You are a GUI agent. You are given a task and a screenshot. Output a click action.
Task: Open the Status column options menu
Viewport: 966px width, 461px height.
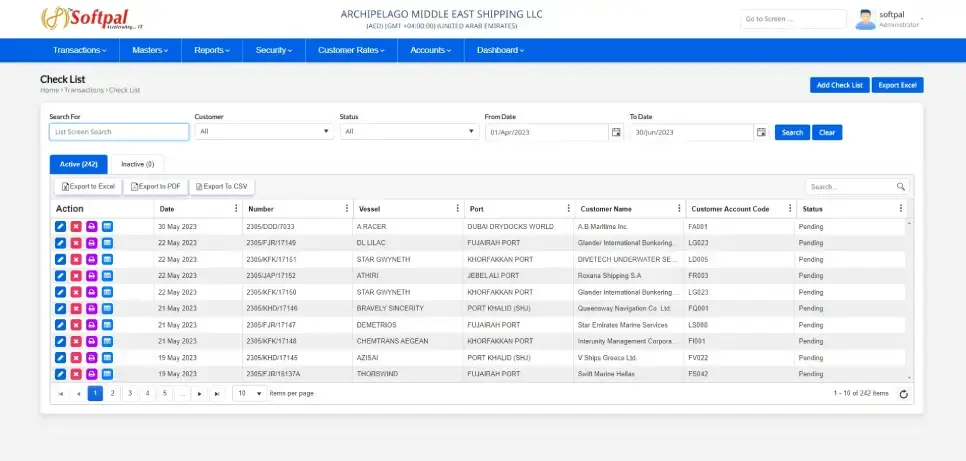pyautogui.click(x=901, y=208)
